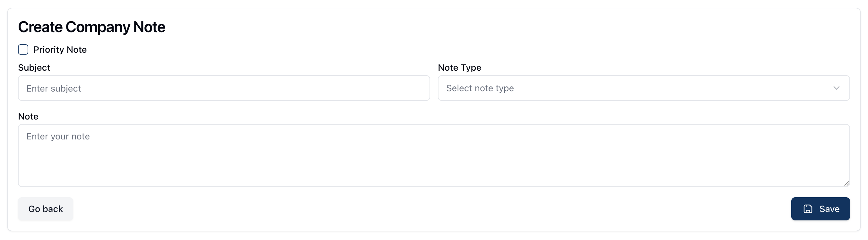The image size is (868, 240).
Task: Click the Subject field label
Action: 34,67
